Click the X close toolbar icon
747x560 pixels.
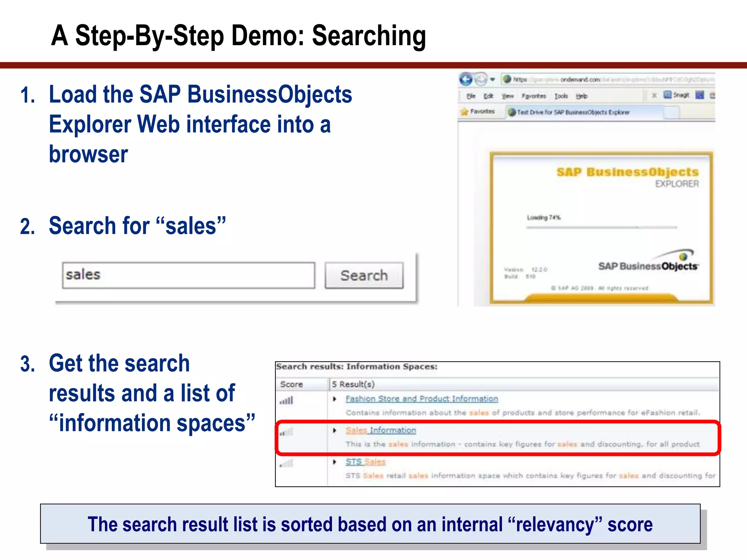(x=654, y=95)
